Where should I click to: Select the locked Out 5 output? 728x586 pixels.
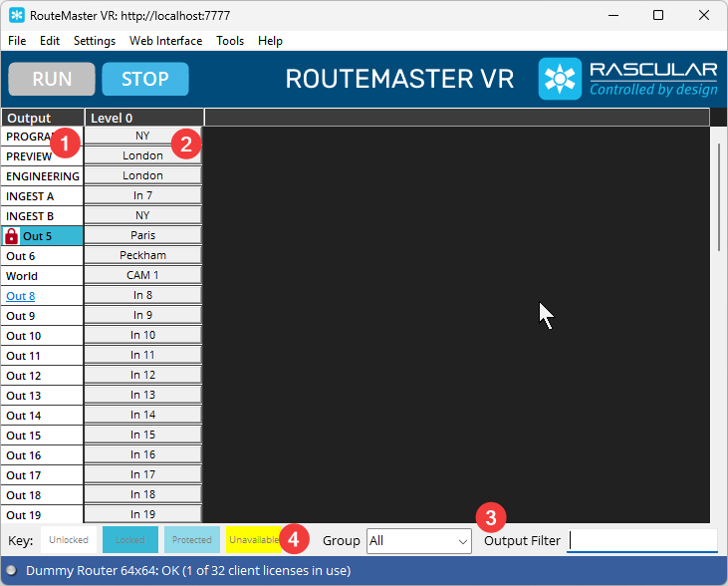(x=42, y=236)
